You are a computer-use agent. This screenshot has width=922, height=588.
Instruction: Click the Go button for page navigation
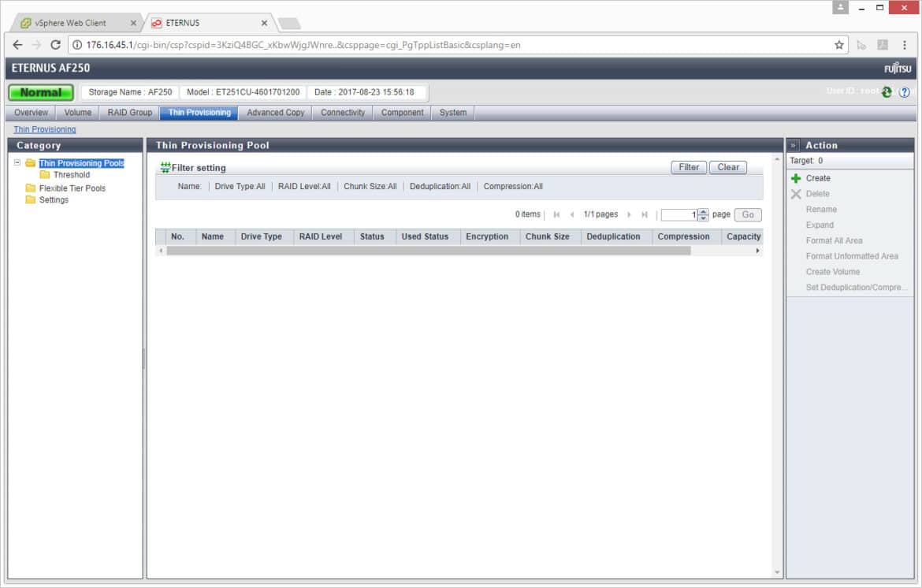click(748, 214)
